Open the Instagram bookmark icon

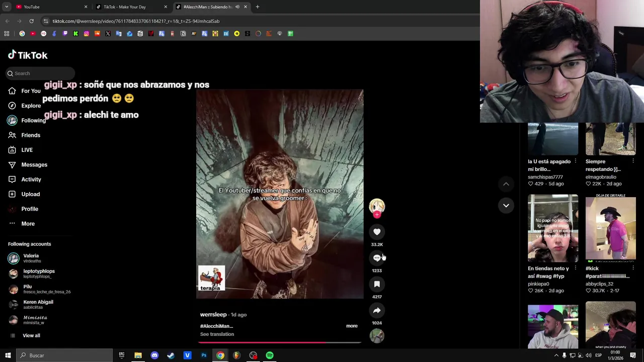pos(87,34)
